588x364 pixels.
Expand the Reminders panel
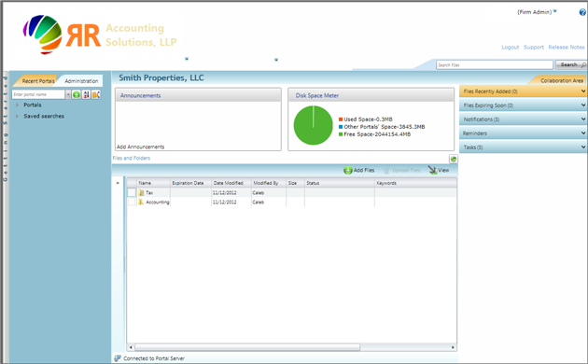tap(523, 133)
